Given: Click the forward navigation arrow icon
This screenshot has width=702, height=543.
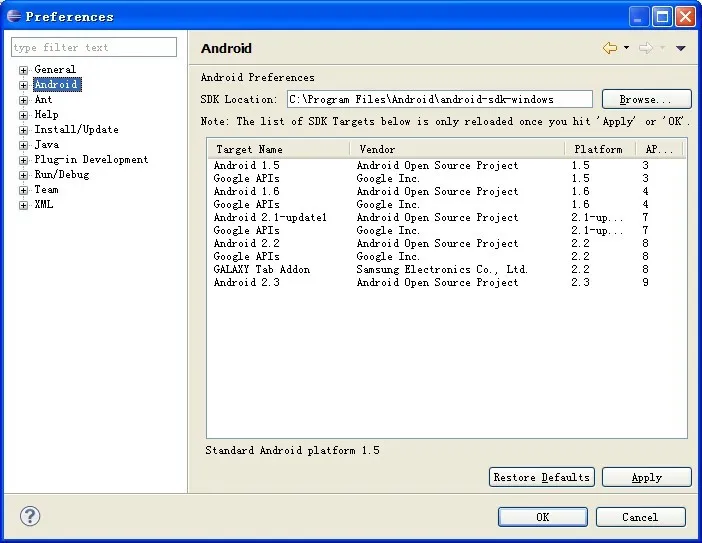Looking at the screenshot, I should click(646, 48).
